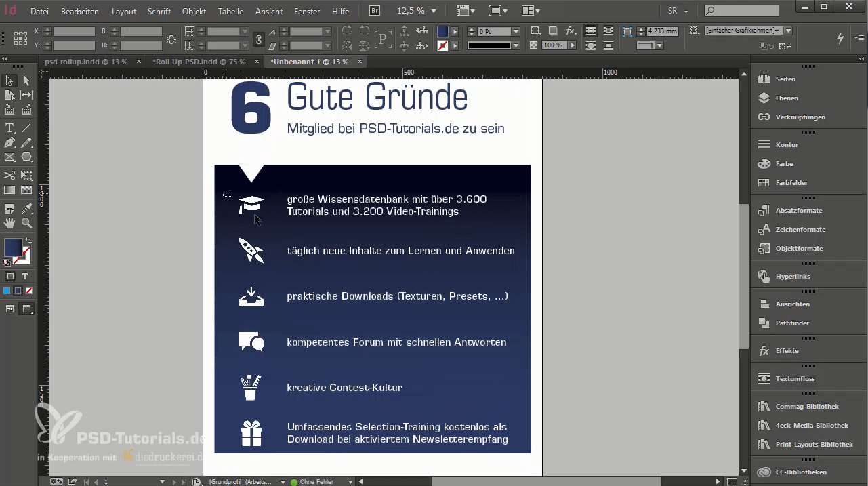Image resolution: width=868 pixels, height=486 pixels.
Task: Click the lightning quick apply icon
Action: (840, 39)
